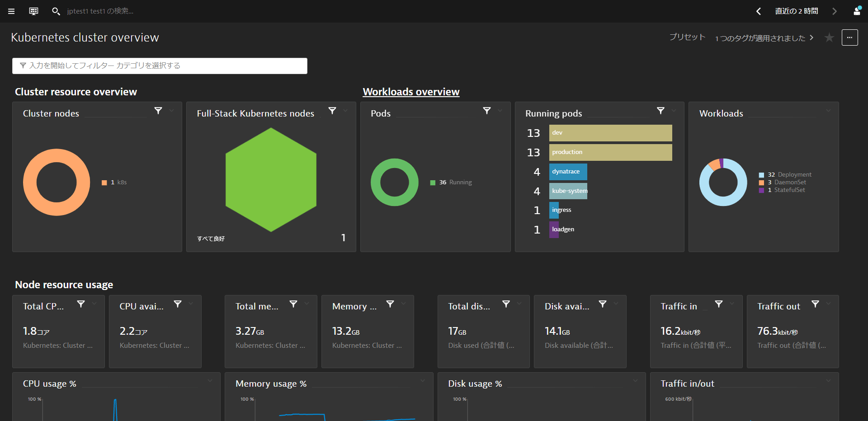Click the back arrow to shift timeframe earlier
This screenshot has height=421, width=868.
(x=759, y=11)
